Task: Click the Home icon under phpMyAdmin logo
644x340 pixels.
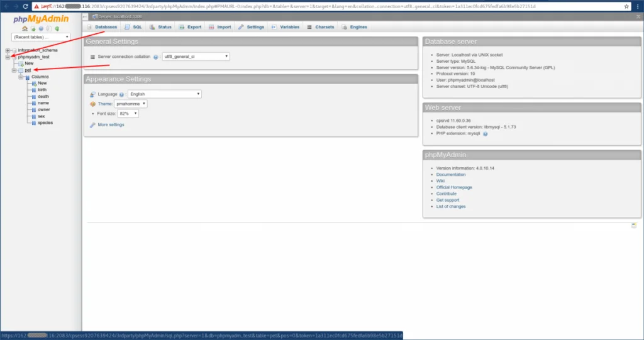Action: coord(25,28)
